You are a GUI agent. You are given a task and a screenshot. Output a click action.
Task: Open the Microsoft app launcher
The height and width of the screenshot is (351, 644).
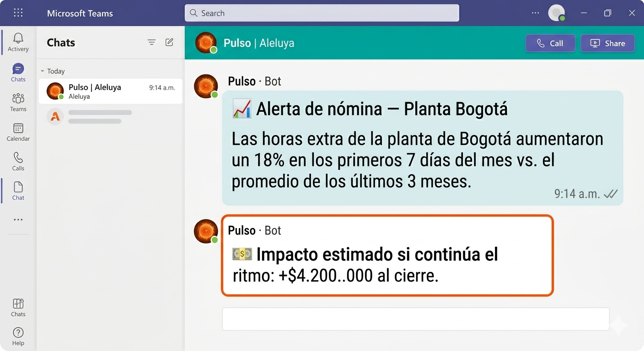(x=18, y=13)
